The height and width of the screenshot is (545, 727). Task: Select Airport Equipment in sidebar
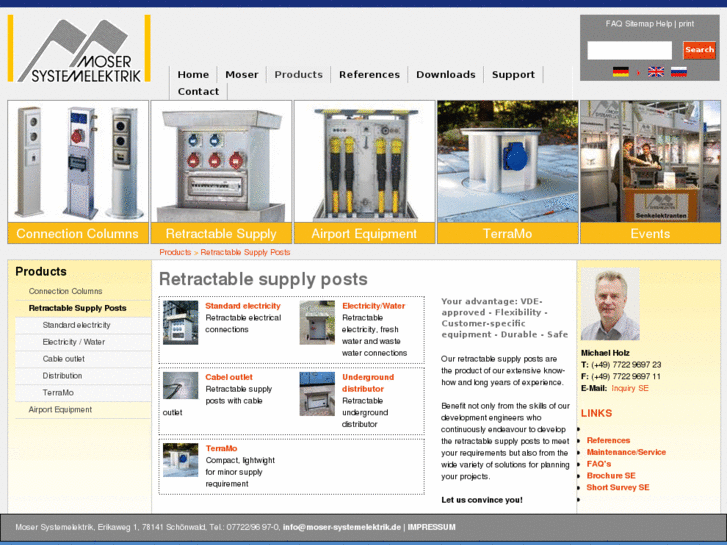60,410
